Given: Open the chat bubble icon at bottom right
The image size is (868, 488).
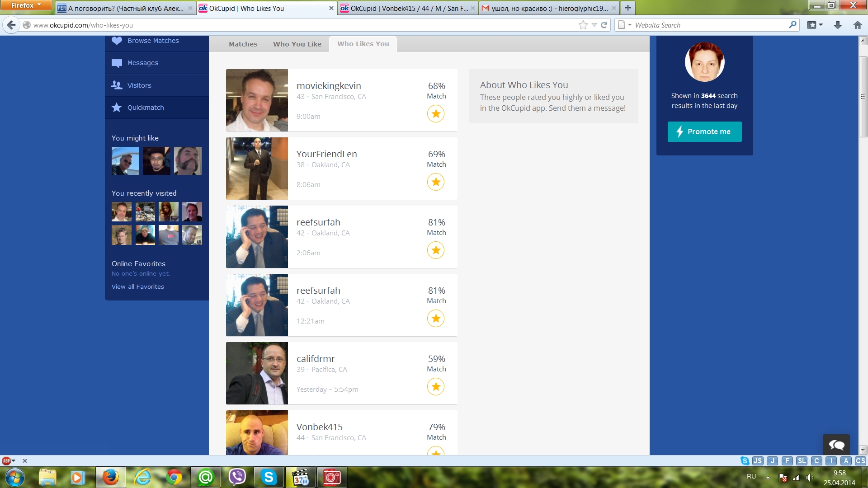Looking at the screenshot, I should click(x=836, y=445).
